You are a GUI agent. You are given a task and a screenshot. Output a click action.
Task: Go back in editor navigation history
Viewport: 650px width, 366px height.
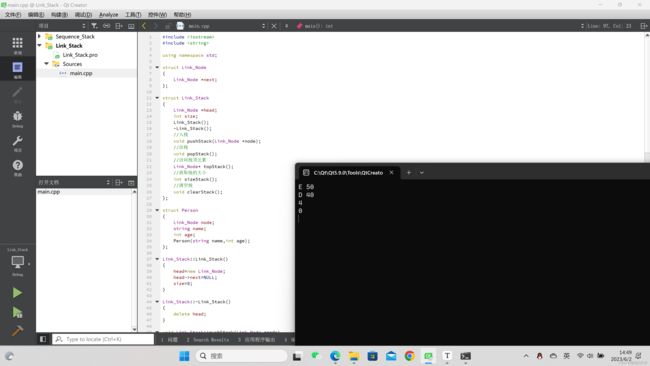point(144,26)
